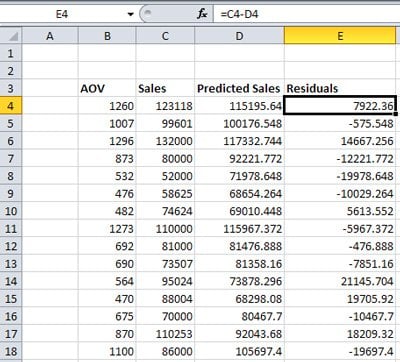Click the fill handle of cell E4
This screenshot has width=400, height=362.
coord(395,114)
